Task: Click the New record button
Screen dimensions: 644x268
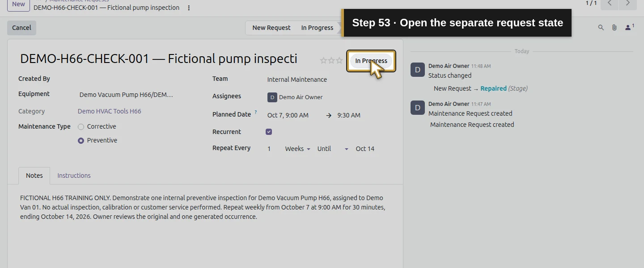Action: tap(18, 4)
